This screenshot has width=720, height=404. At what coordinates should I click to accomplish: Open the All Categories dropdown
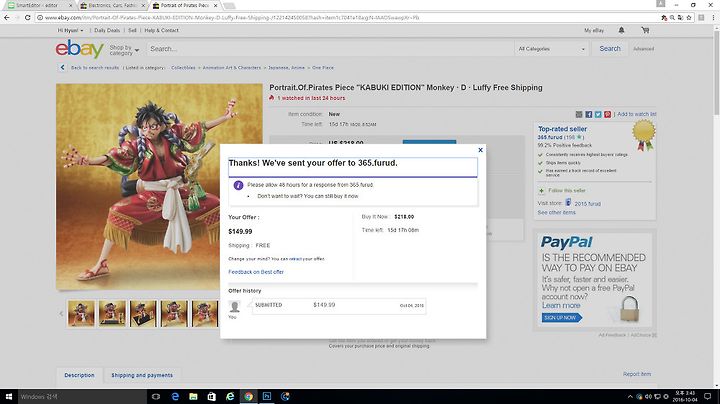tap(551, 49)
